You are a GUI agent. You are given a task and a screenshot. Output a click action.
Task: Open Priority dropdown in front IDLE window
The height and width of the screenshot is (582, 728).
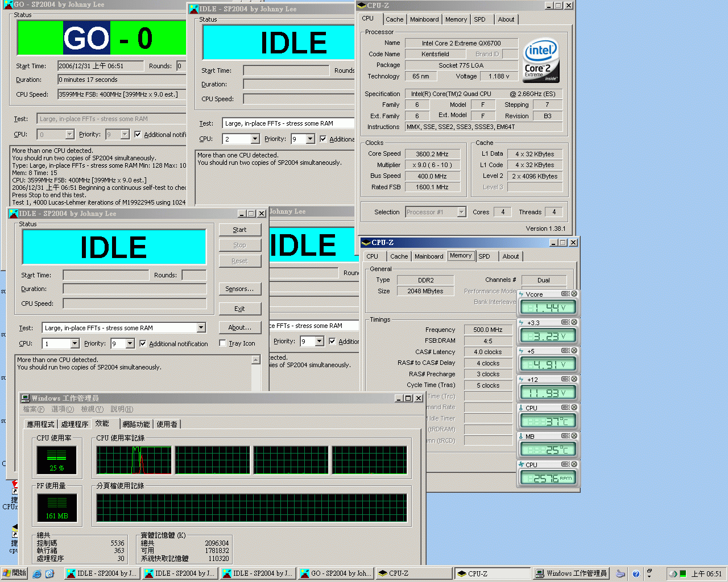(x=130, y=343)
